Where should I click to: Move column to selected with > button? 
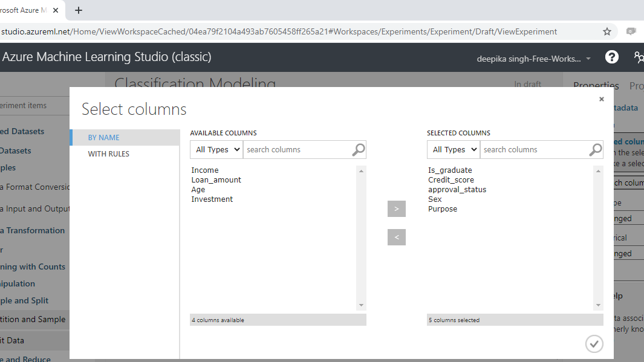tap(396, 209)
